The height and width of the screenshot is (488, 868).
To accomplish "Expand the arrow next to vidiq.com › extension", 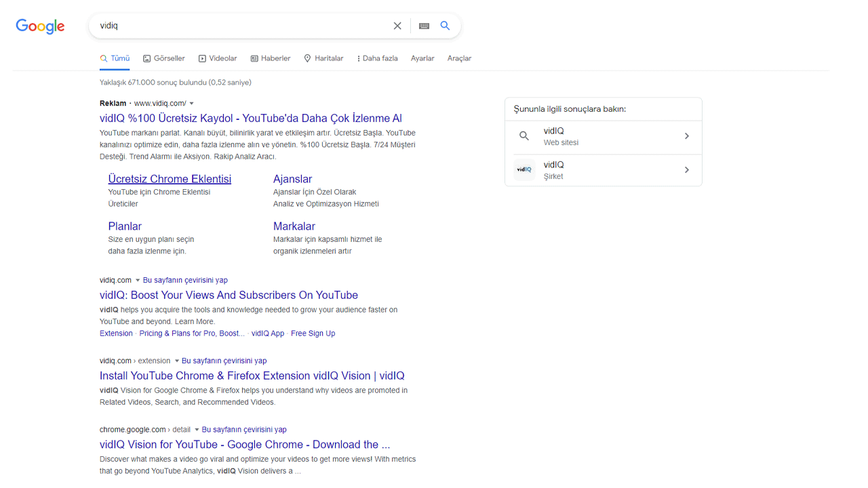I will 177,361.
